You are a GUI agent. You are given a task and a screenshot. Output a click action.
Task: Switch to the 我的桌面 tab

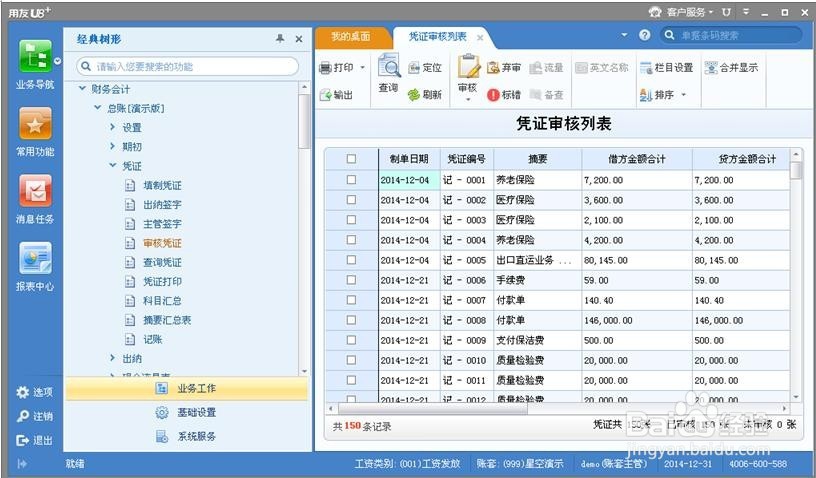351,36
